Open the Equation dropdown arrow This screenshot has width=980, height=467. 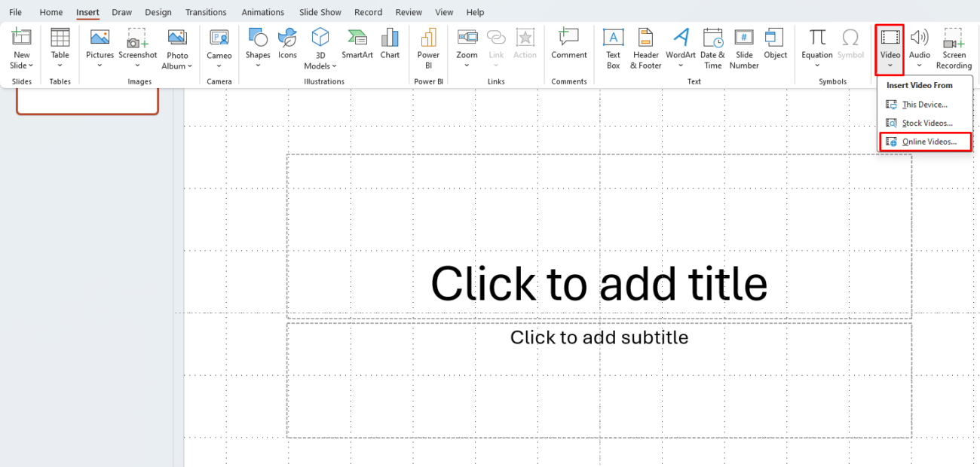point(817,66)
